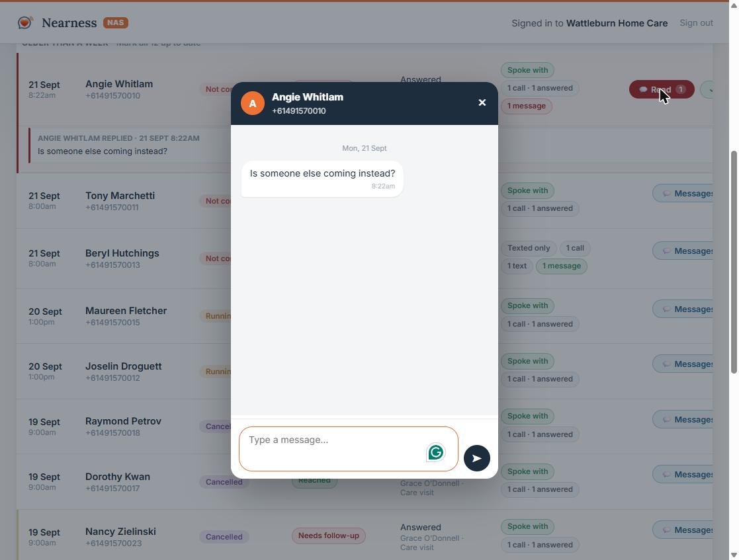
Task: Select the '1 message' tag on Beryl Hutchings' row
Action: 561,266
